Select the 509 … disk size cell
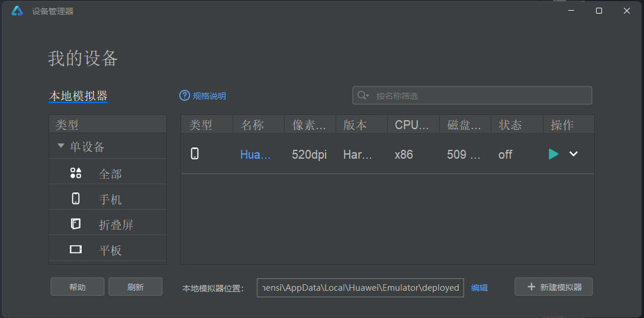The image size is (644, 318). pos(463,155)
